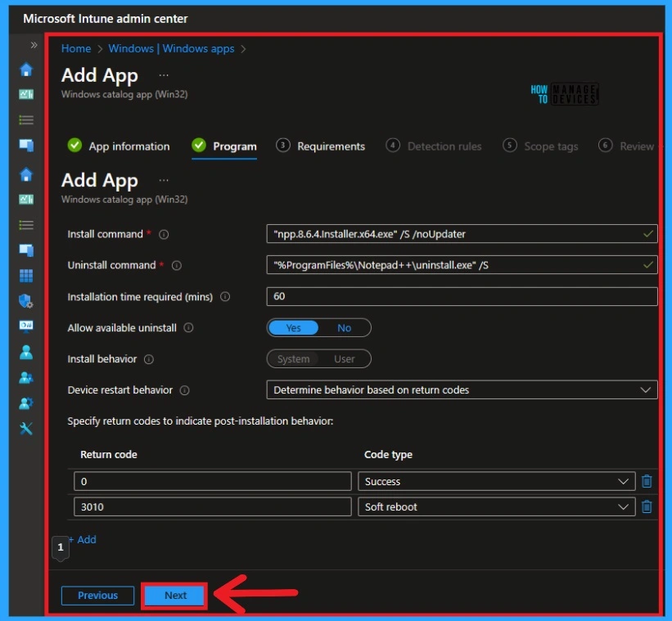Image resolution: width=672 pixels, height=621 pixels.
Task: Click info icon beside Uninstall command
Action: click(x=177, y=266)
